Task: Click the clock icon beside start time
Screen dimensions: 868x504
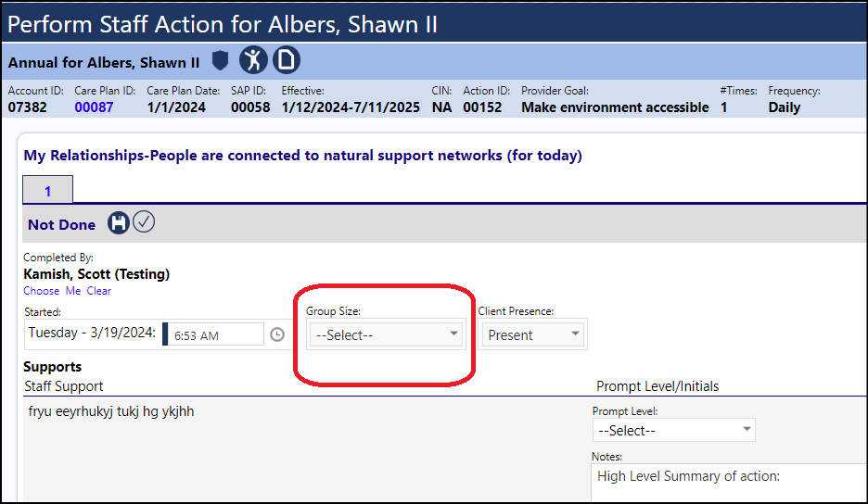Action: pos(277,334)
